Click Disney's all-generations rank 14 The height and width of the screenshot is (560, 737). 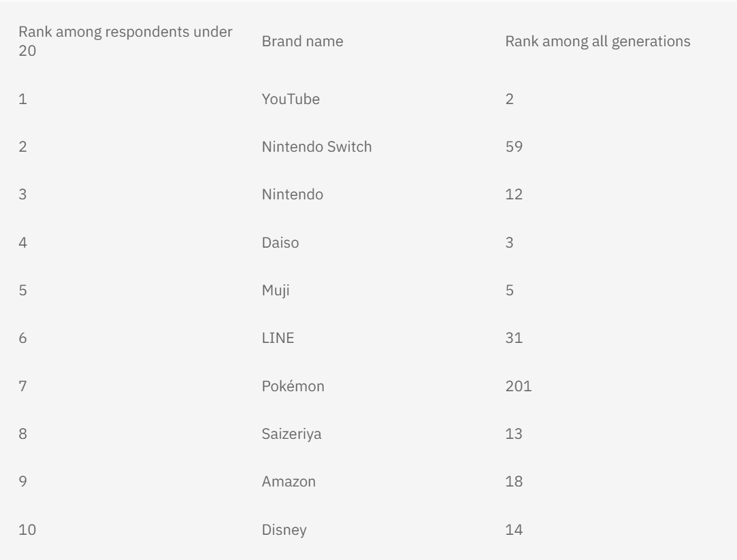[x=514, y=530]
